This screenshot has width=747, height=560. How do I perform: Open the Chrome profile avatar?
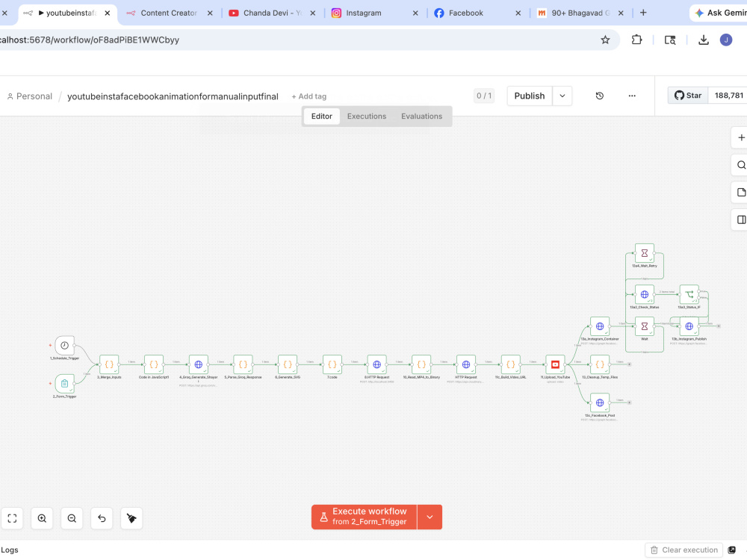[x=726, y=40]
